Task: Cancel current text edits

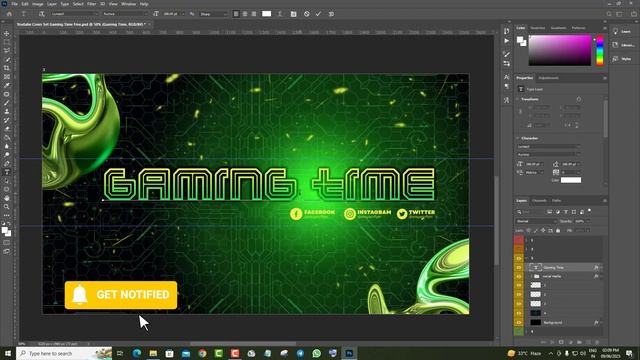Action: pyautogui.click(x=307, y=14)
